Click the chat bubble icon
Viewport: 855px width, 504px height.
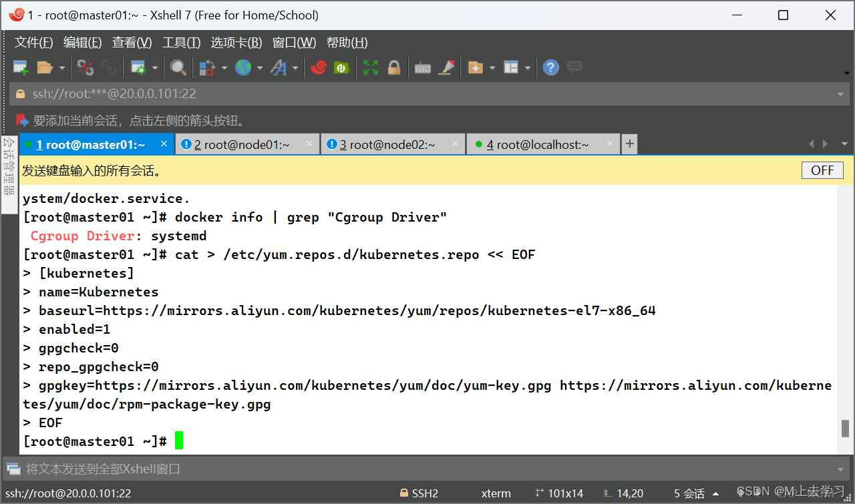click(574, 67)
